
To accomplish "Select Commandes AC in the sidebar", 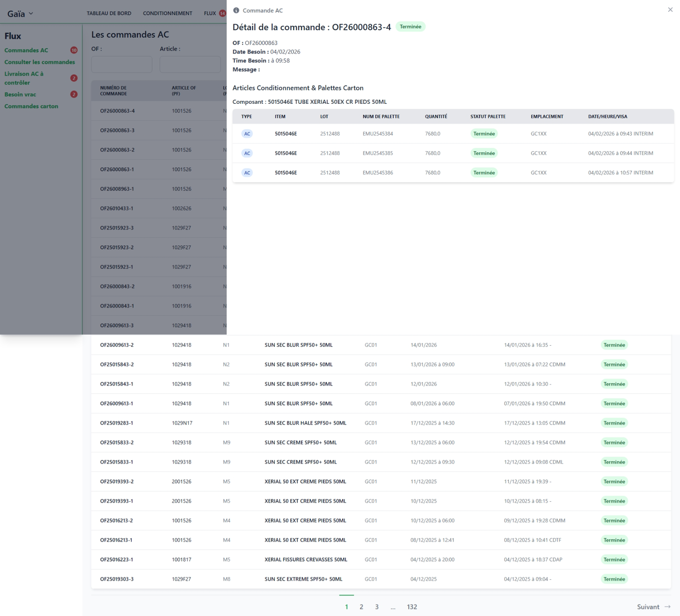I will pyautogui.click(x=26, y=50).
